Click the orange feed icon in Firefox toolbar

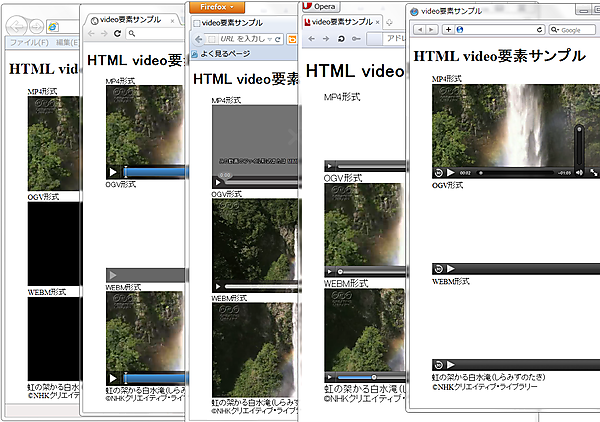[292, 39]
